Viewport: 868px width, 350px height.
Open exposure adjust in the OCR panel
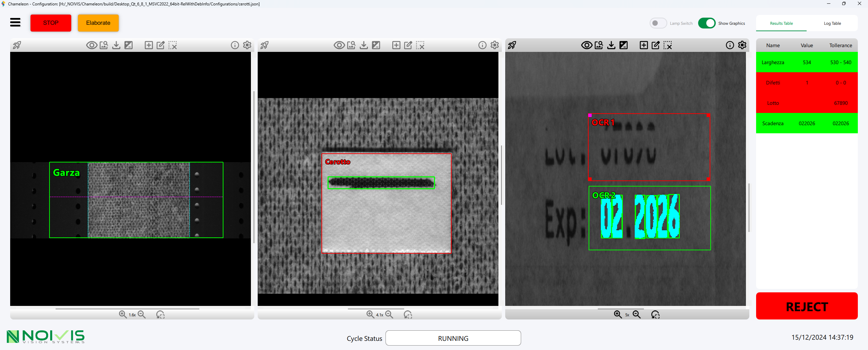[624, 45]
